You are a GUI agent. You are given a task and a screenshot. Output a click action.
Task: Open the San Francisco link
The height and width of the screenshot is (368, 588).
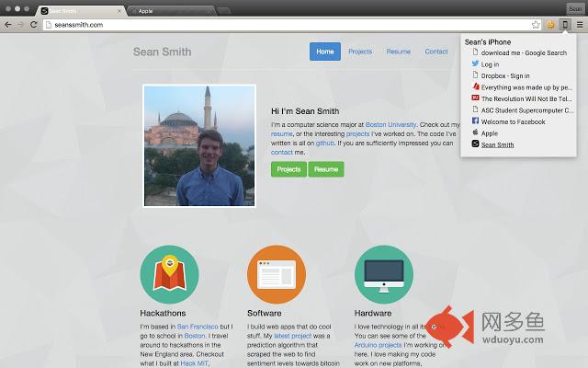point(198,327)
